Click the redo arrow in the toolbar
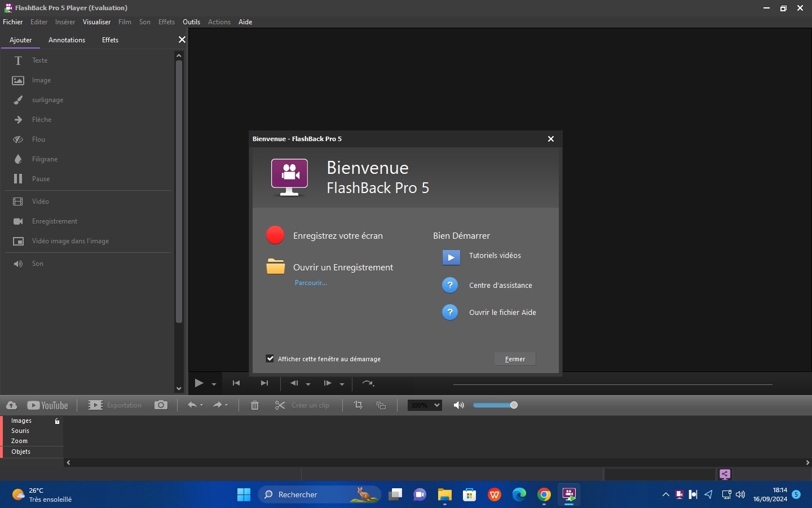 pos(217,405)
